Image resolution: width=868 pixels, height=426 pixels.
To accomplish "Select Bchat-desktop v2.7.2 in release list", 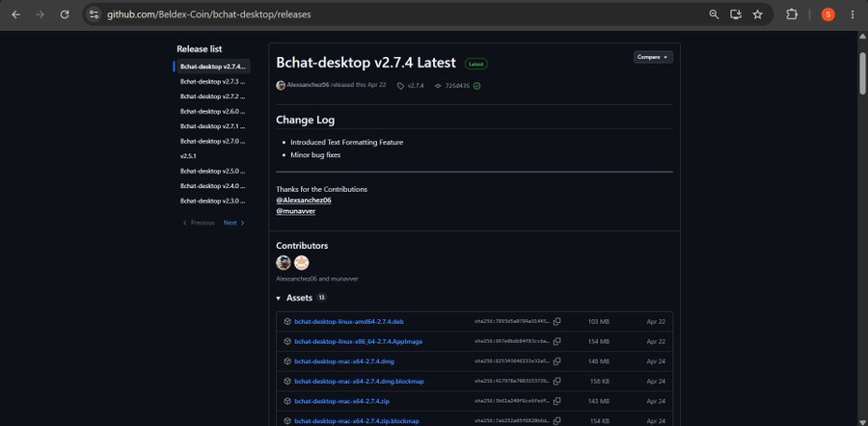I will coord(212,96).
